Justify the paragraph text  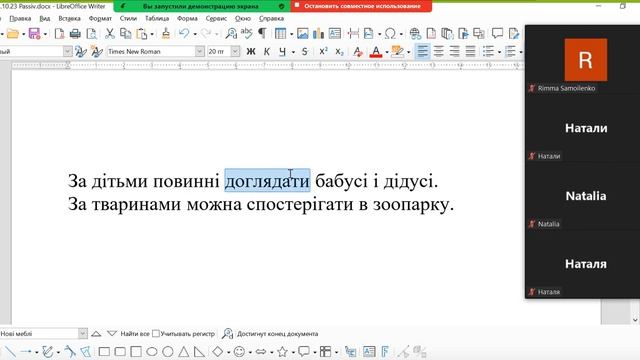(470, 51)
